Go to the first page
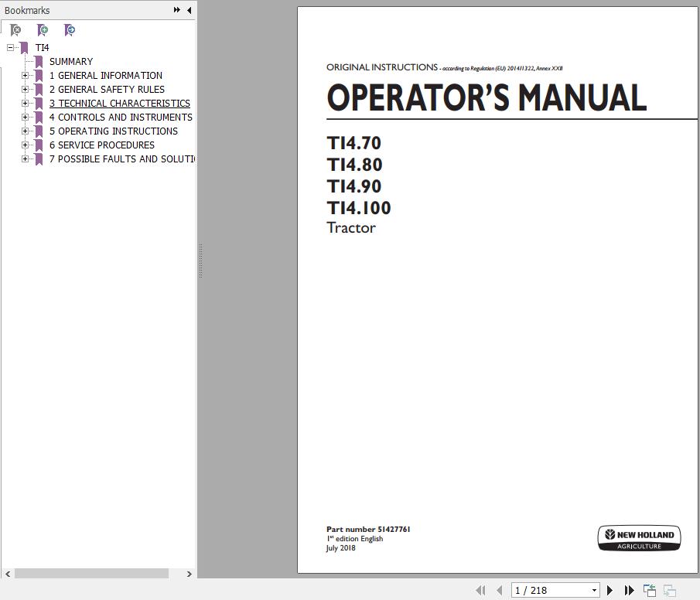700x600 pixels. click(x=480, y=590)
